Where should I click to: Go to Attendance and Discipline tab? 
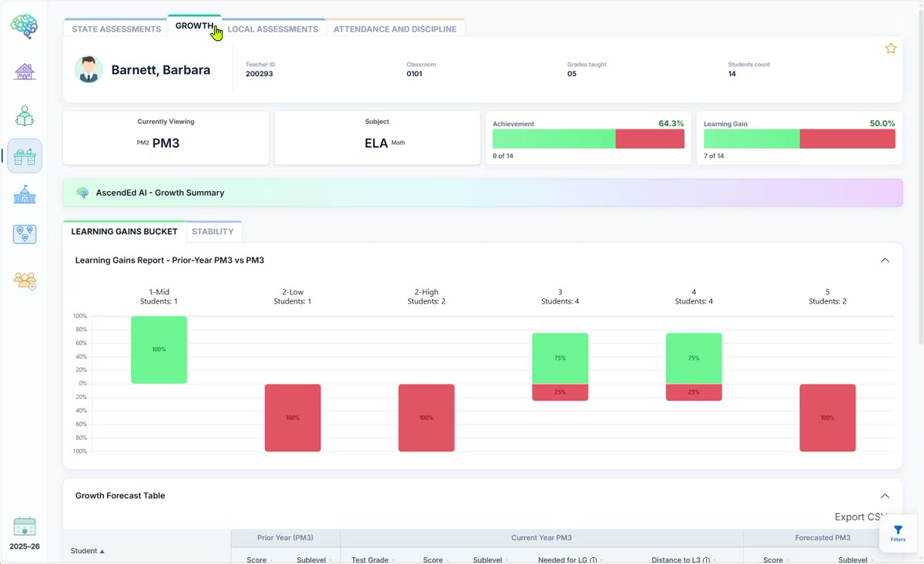point(395,29)
